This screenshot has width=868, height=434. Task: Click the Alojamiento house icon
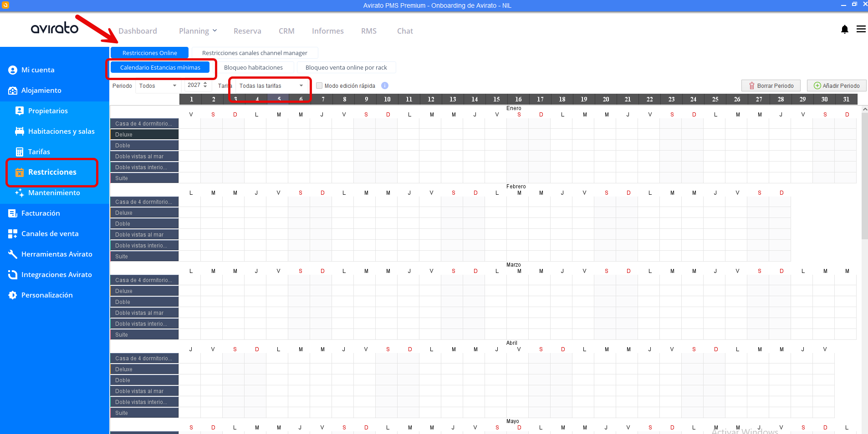[13, 91]
